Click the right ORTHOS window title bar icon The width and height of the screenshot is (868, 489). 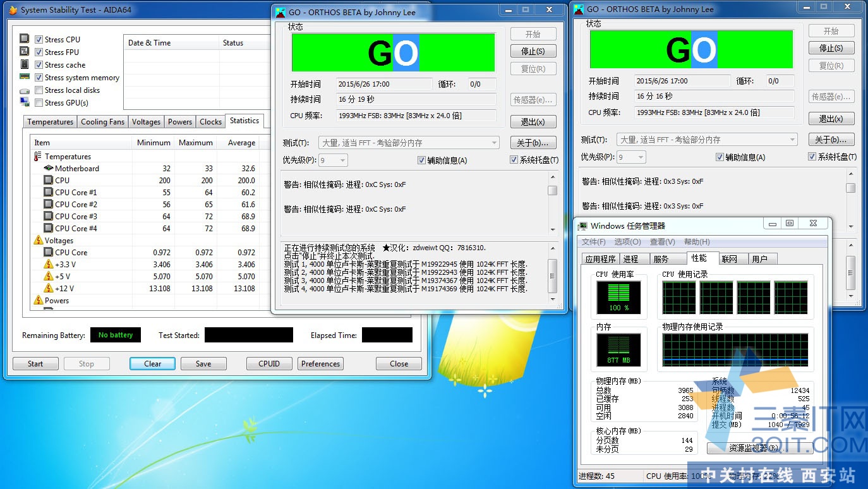[579, 9]
